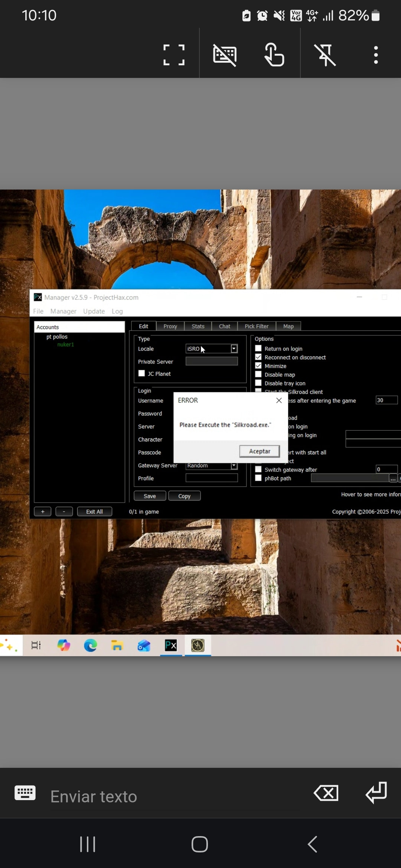Uncheck Reconnect on disconnect
401x868 pixels.
(258, 357)
